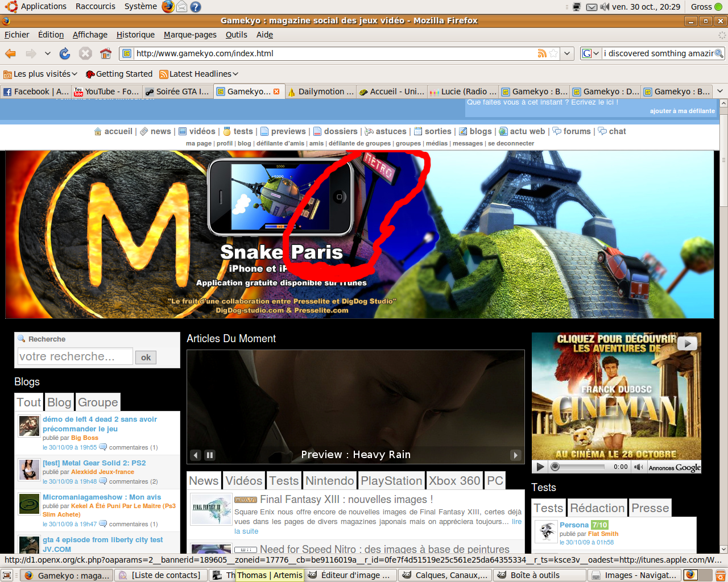Show desktop icon in bottom taskbar

(7, 575)
